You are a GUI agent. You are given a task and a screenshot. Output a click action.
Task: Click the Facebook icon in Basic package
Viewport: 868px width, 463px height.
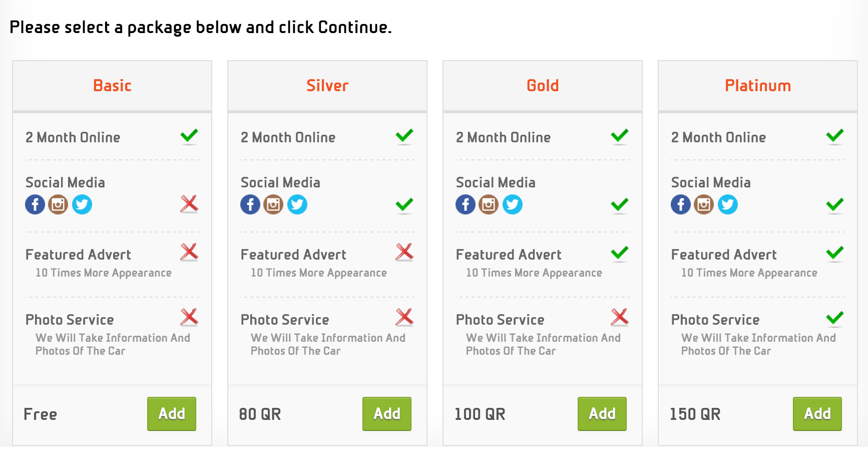click(x=35, y=204)
